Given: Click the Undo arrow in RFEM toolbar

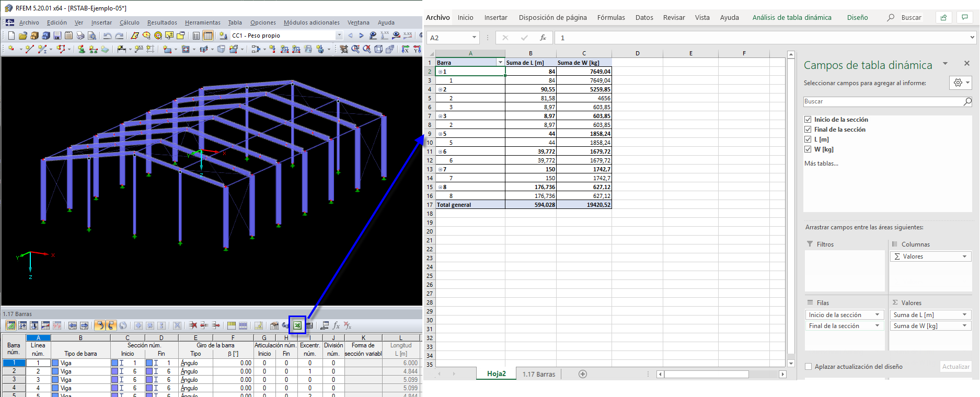Looking at the screenshot, I should (x=107, y=36).
